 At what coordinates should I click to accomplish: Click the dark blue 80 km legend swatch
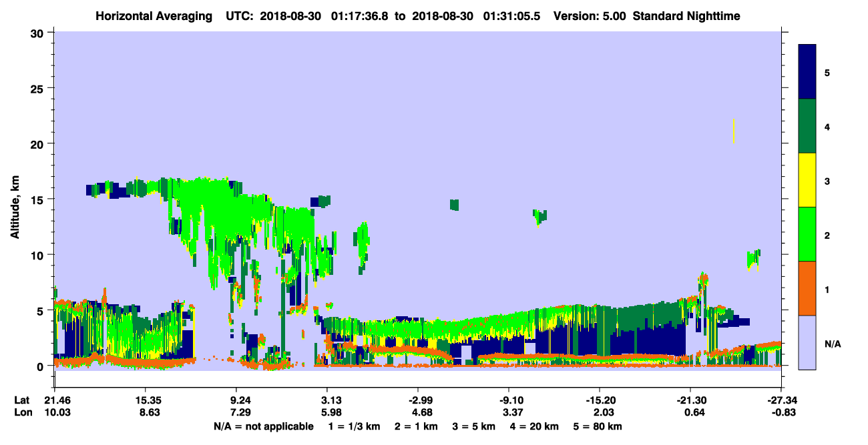click(x=807, y=72)
